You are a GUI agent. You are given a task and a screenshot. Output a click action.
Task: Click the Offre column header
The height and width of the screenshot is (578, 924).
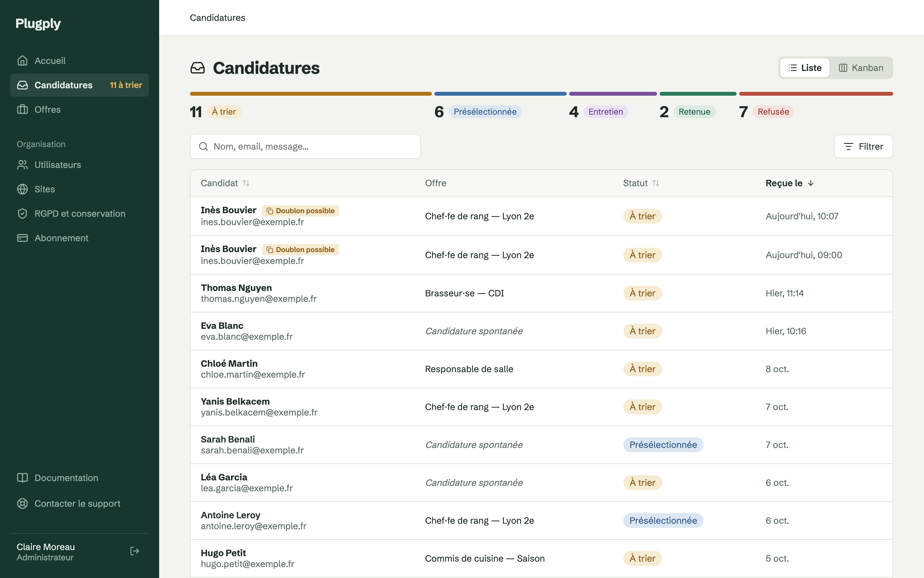[436, 183]
